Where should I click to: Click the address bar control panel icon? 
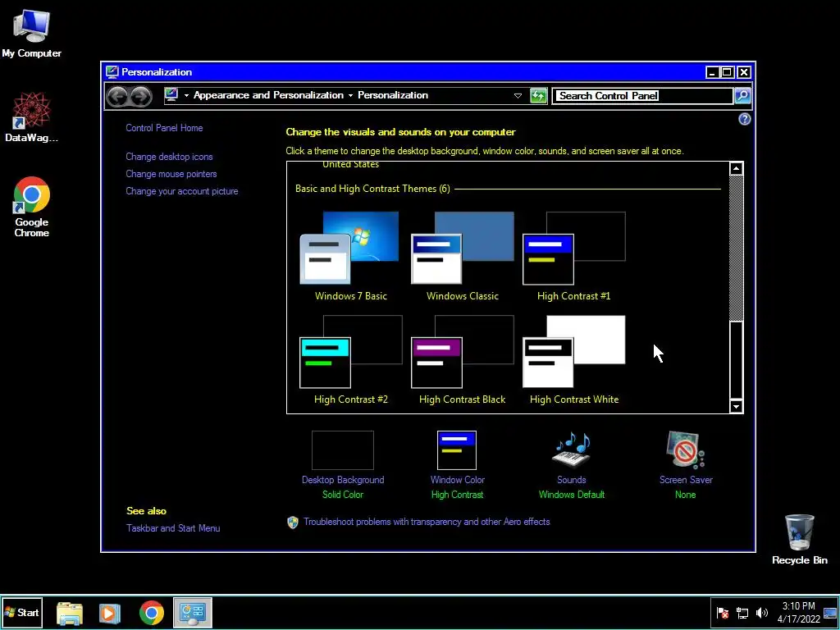(x=171, y=95)
